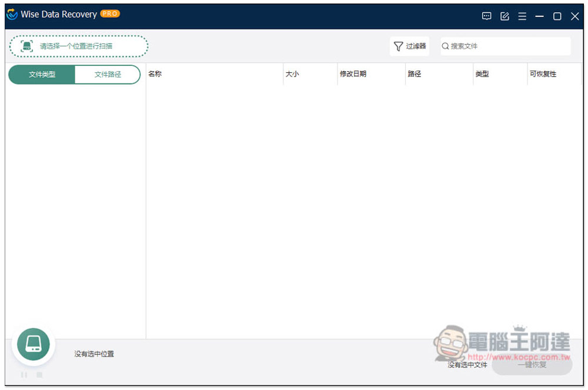Sort by 大小 column header
Image resolution: width=588 pixels, height=390 pixels.
click(310, 74)
